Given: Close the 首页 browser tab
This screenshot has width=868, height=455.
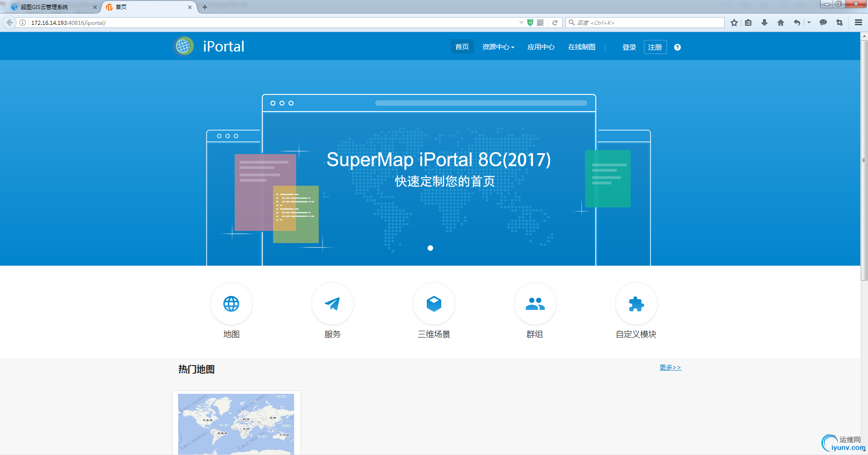Looking at the screenshot, I should click(190, 7).
